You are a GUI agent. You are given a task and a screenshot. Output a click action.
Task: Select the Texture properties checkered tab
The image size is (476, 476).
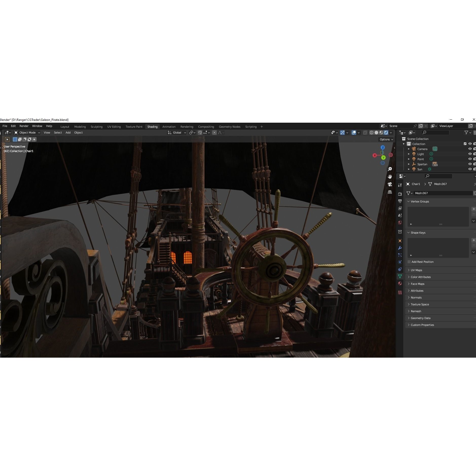point(400,292)
